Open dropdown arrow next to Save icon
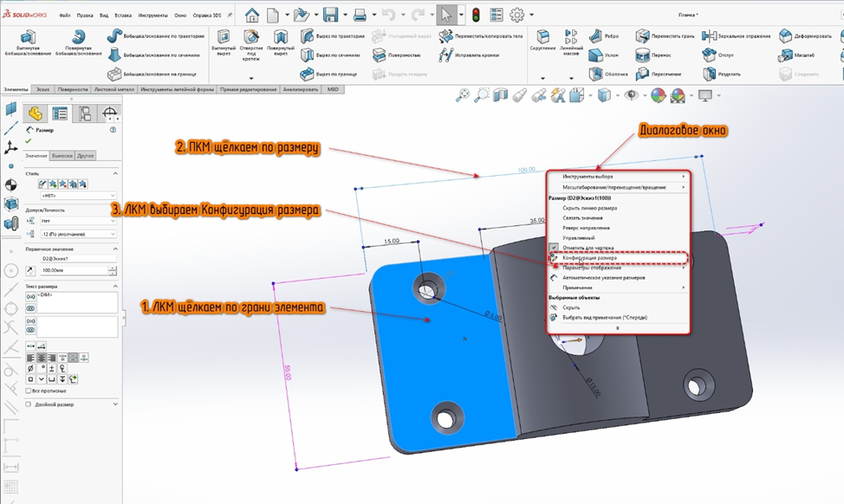The height and width of the screenshot is (504, 844). pos(345,15)
